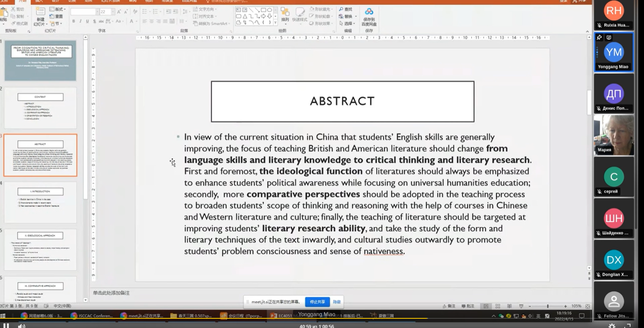Click the New Slide (新建幻灯片) icon

tap(40, 12)
